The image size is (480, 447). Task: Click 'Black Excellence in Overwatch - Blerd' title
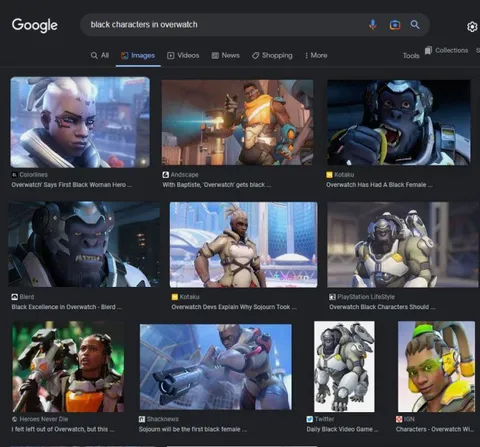(x=67, y=307)
